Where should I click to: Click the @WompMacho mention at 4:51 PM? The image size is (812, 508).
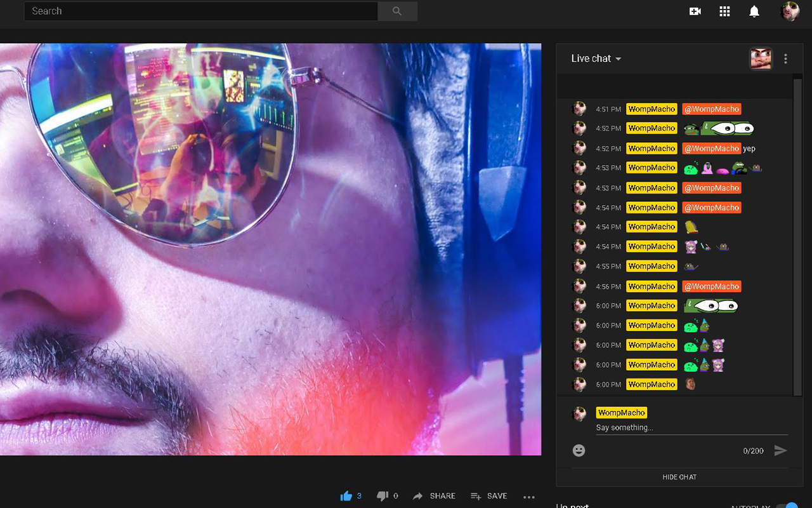point(711,109)
